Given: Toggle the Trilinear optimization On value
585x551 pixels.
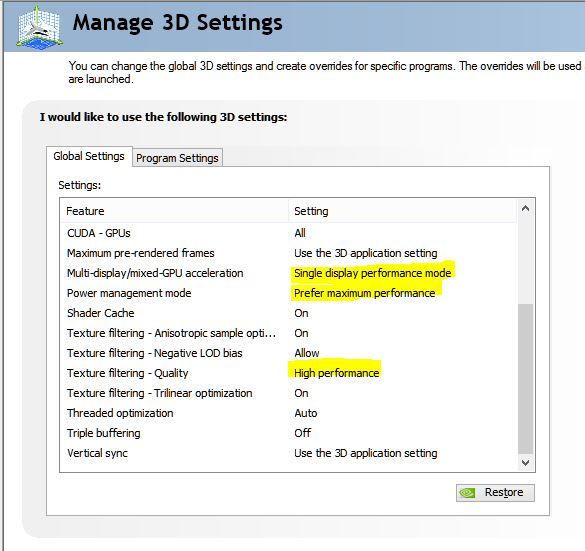Looking at the screenshot, I should [301, 393].
